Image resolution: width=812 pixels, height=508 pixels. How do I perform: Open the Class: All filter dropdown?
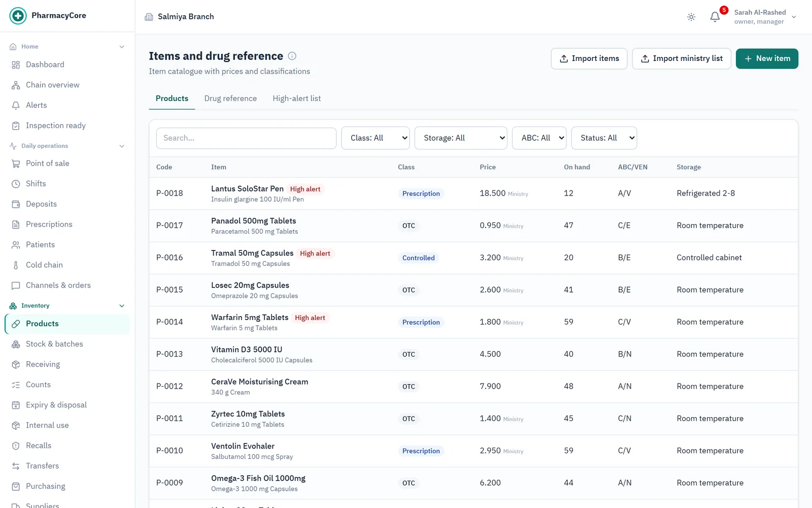(x=376, y=138)
